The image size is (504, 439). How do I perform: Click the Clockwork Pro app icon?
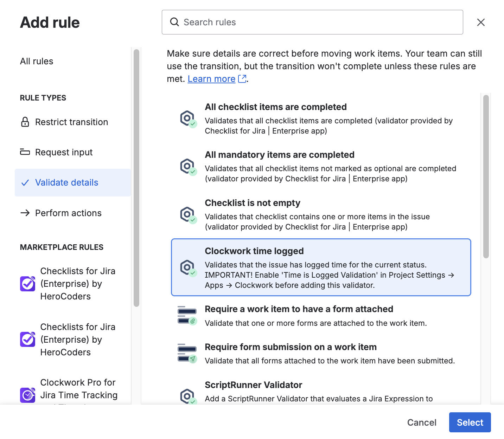(28, 395)
